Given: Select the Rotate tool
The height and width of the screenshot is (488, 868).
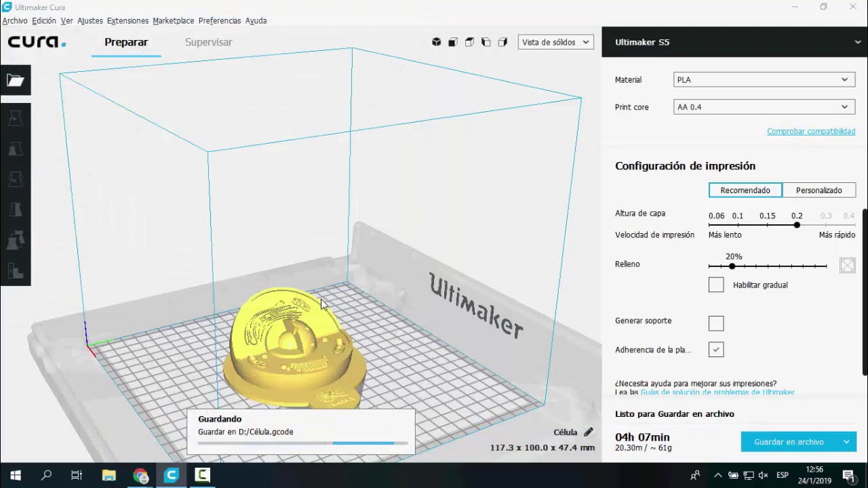Looking at the screenshot, I should [15, 179].
